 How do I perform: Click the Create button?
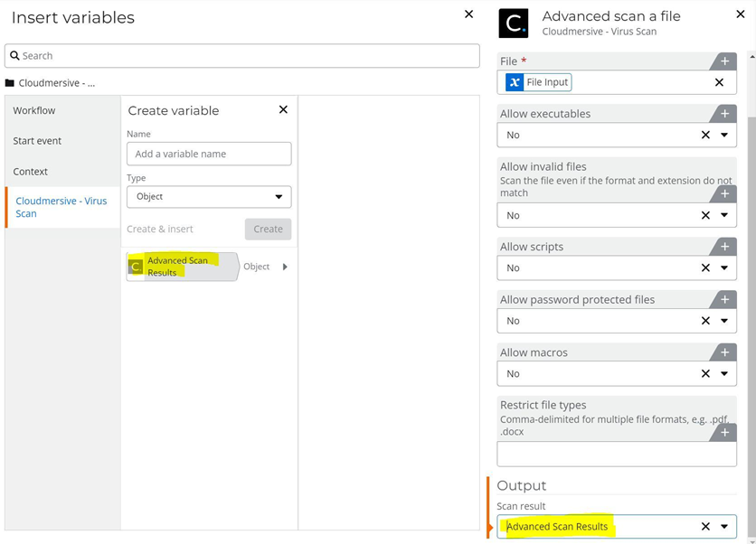[x=268, y=229]
